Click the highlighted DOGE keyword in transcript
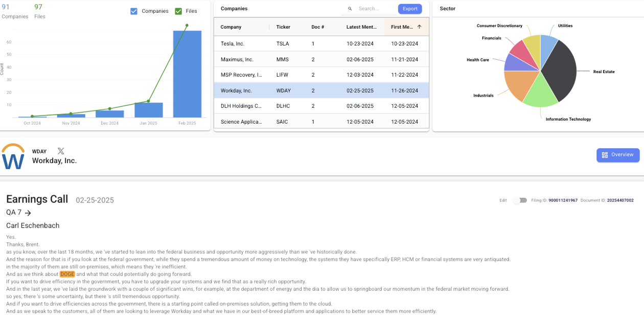The image size is (644, 323). [x=67, y=274]
